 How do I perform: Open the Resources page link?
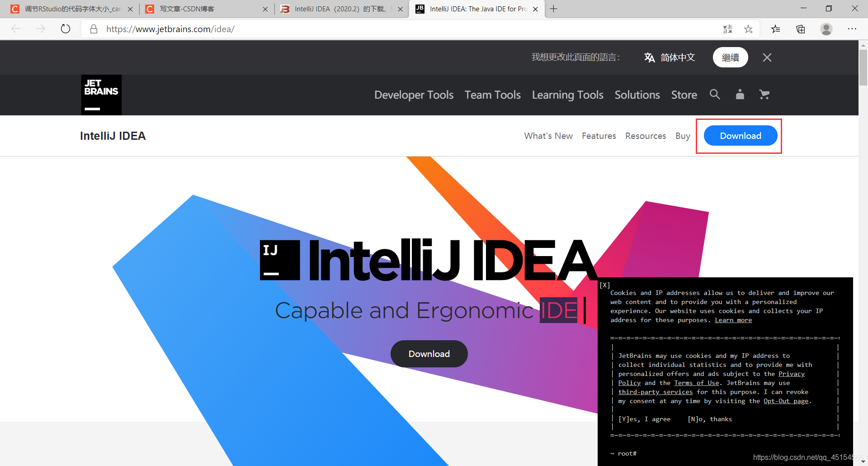[646, 136]
